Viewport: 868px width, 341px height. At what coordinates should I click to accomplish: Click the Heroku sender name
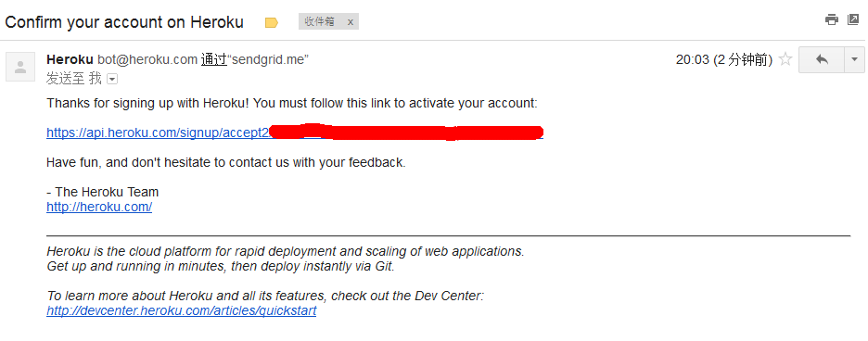pos(70,59)
